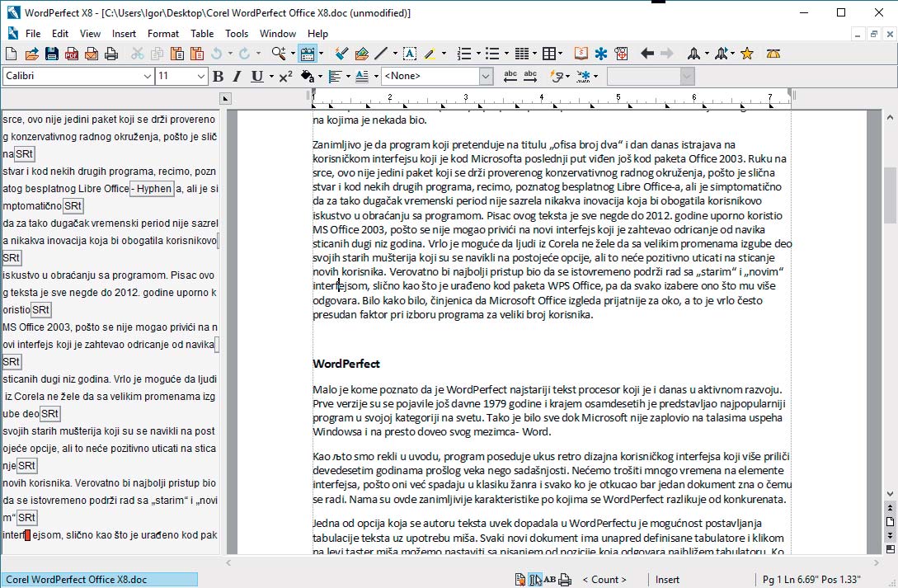Select the Highlight pen tool
Image resolution: width=898 pixels, height=588 pixels.
point(430,54)
